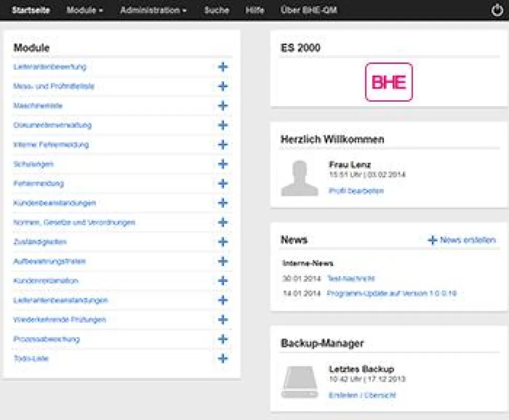This screenshot has width=509, height=420.
Task: Click plus icon beside Lieferantenbewertung
Action: click(x=223, y=67)
